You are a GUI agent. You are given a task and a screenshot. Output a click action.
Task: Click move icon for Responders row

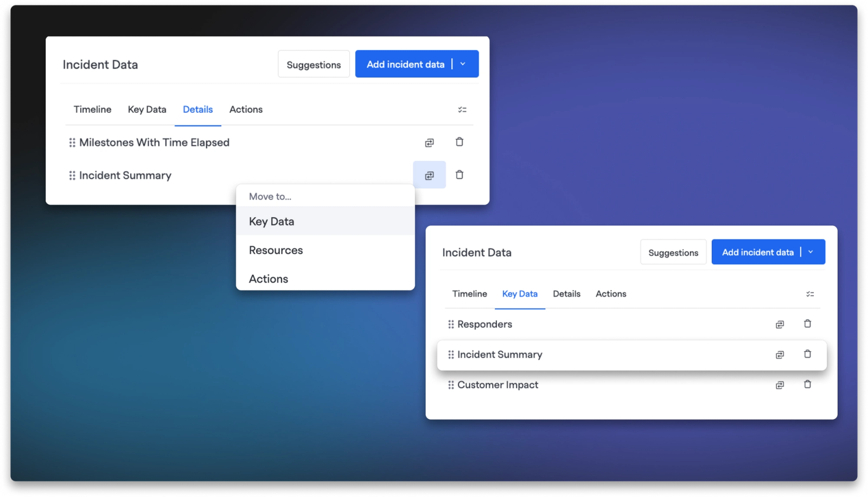780,324
